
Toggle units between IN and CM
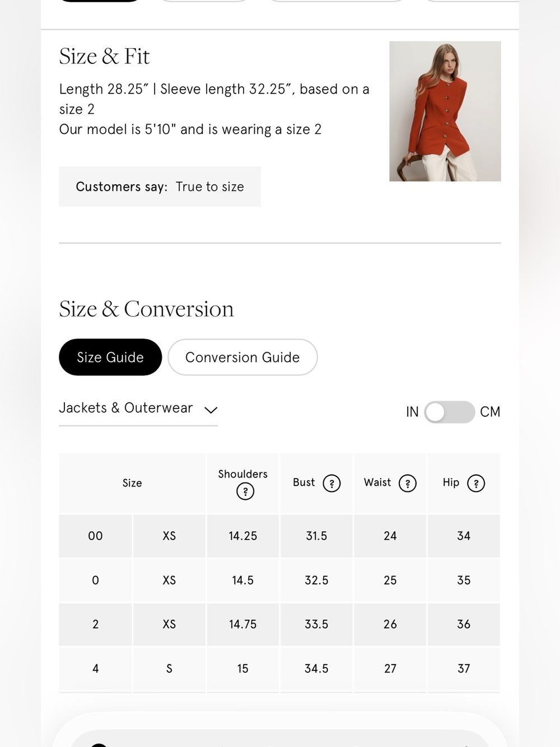pyautogui.click(x=449, y=412)
